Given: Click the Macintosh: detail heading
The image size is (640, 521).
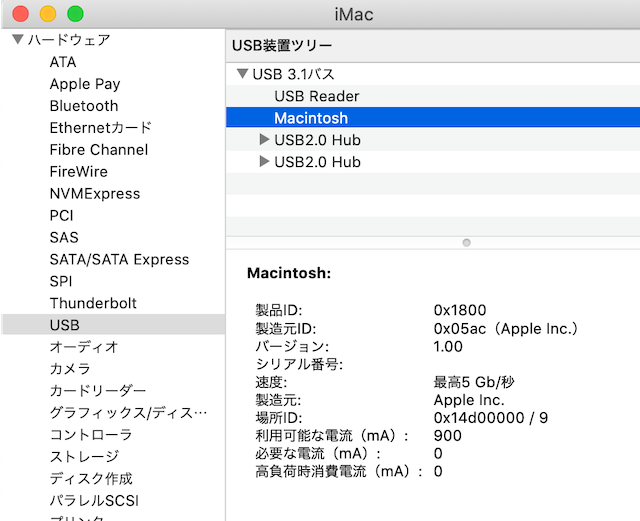Looking at the screenshot, I should 289,273.
